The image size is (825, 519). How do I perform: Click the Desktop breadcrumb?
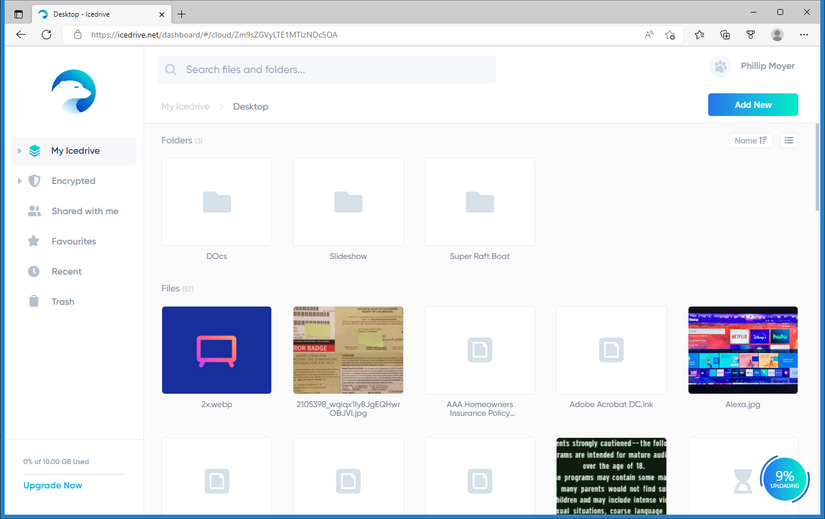[250, 106]
